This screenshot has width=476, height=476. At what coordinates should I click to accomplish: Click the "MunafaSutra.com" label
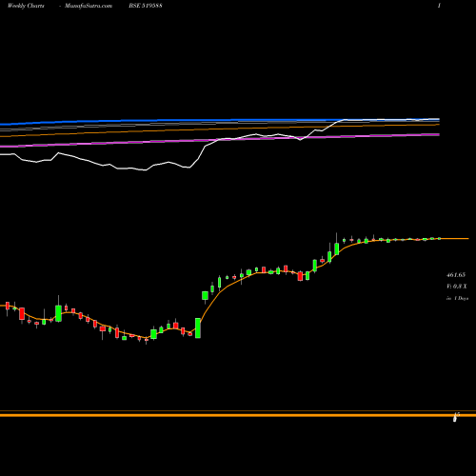[x=89, y=6]
